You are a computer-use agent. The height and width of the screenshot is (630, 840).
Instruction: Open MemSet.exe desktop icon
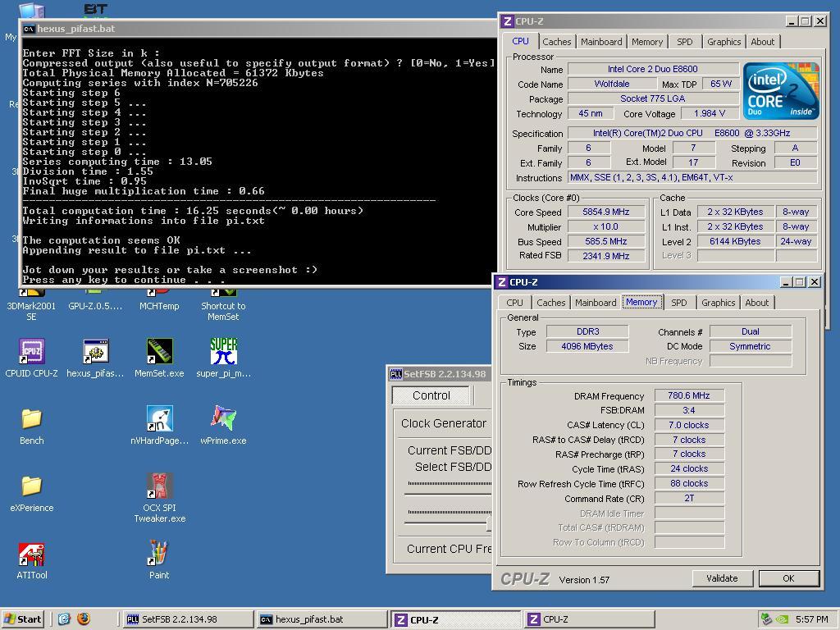click(x=159, y=358)
